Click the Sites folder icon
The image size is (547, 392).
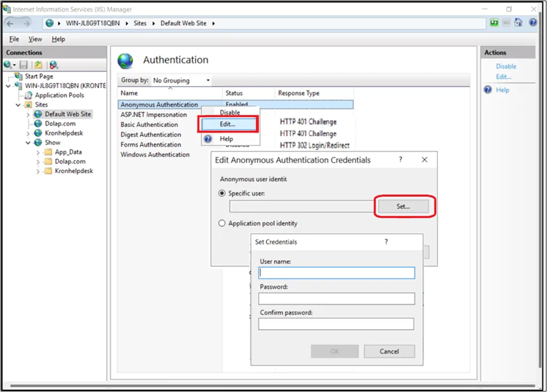point(29,104)
